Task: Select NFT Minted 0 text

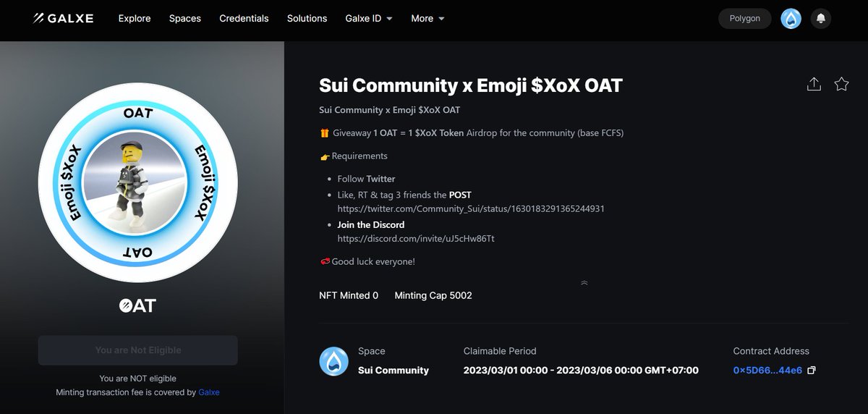Action: 349,295
